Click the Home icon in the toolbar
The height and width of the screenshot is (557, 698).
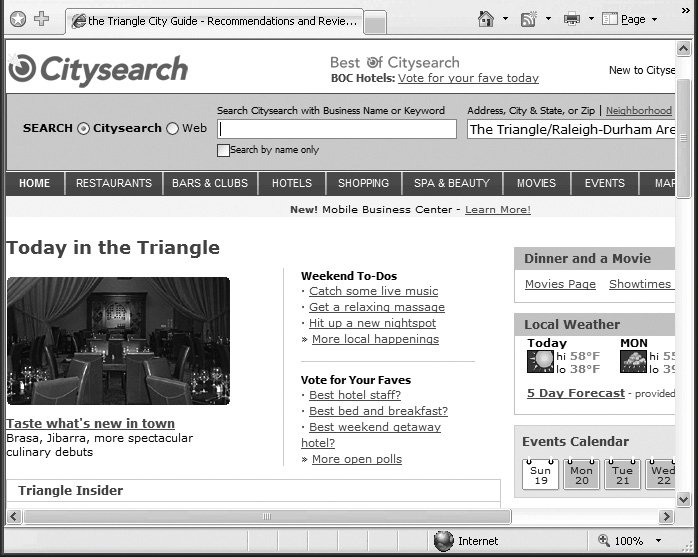click(486, 19)
